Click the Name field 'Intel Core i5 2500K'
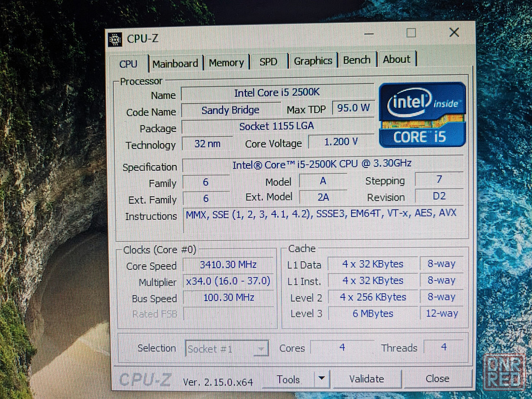This screenshot has height=399, width=532. tap(277, 92)
